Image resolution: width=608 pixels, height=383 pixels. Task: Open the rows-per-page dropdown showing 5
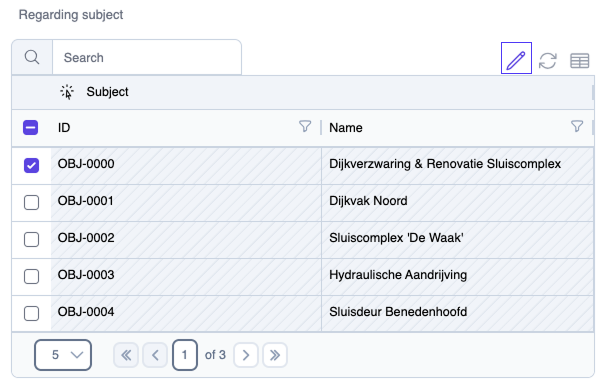coord(63,355)
